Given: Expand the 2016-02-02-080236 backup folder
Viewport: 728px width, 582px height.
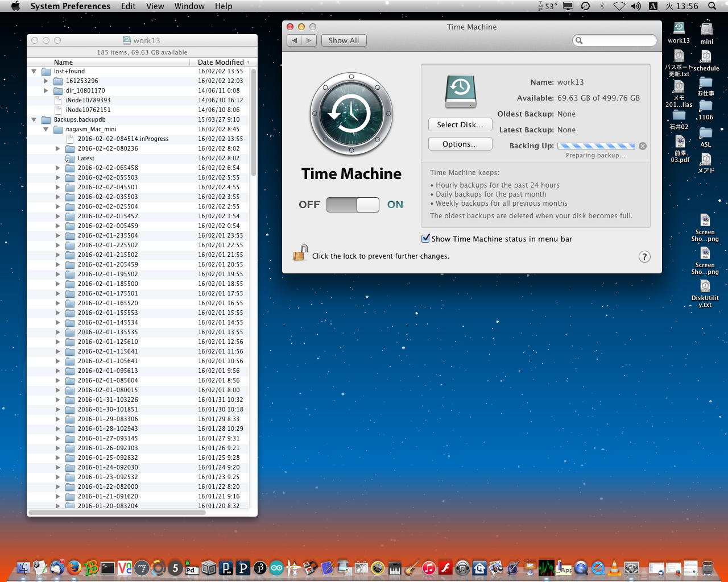Looking at the screenshot, I should click(57, 149).
